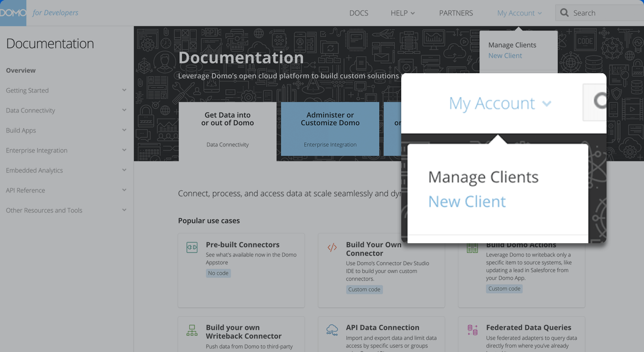Click the Build Domo Actions card icon
The height and width of the screenshot is (352, 644).
pos(472,248)
